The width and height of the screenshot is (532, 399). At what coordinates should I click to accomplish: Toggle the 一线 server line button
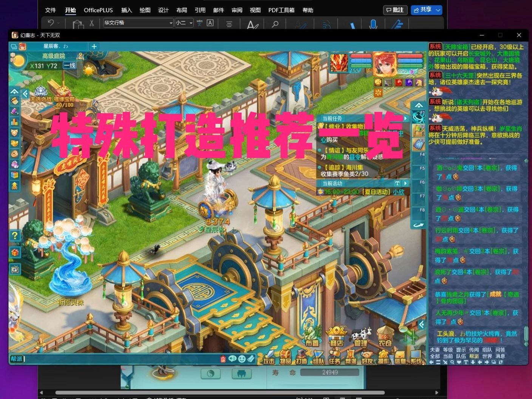(70, 65)
